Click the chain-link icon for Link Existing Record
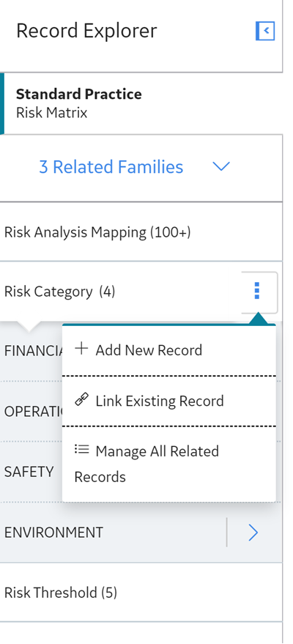The width and height of the screenshot is (293, 644). (82, 399)
